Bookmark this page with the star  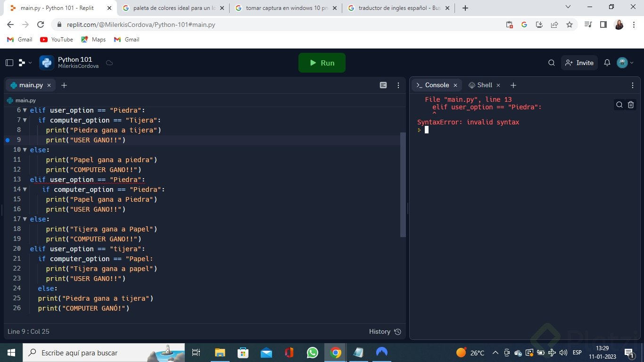[x=570, y=25]
